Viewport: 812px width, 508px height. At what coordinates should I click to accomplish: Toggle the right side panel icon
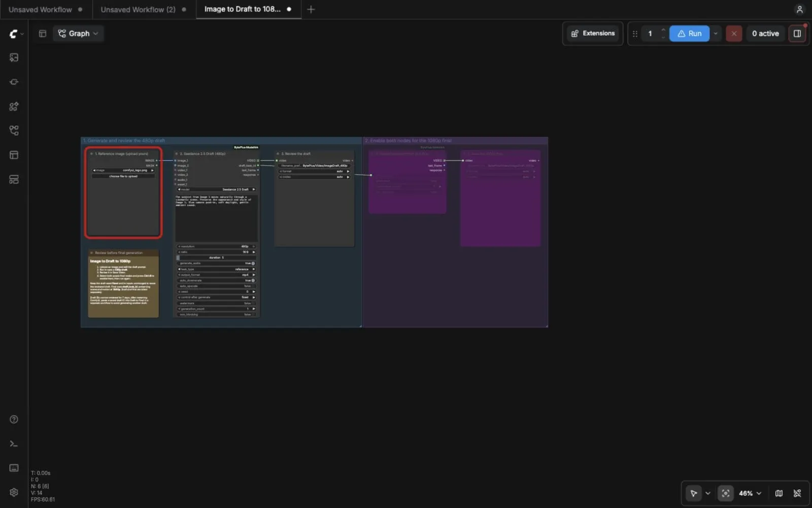tap(797, 34)
